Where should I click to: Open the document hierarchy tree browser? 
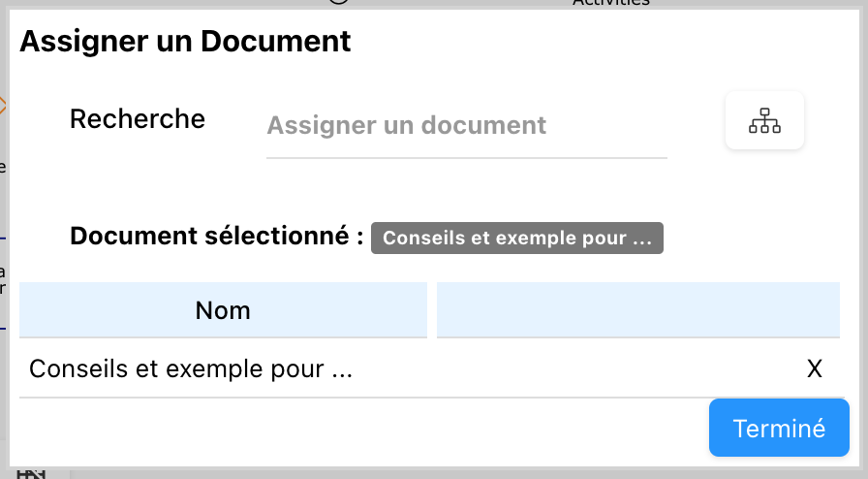[764, 121]
